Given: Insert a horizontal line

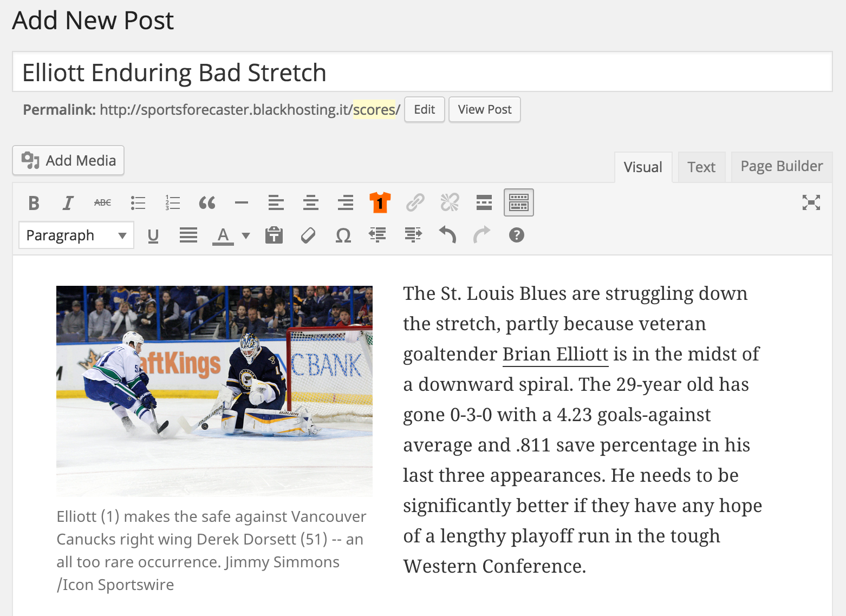Looking at the screenshot, I should 242,203.
